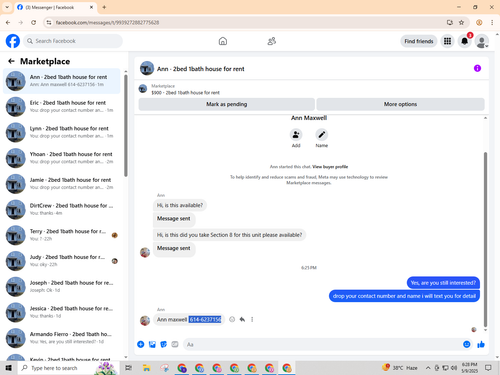The image size is (500, 375).
Task: Click the chat list scrollbar
Action: [126, 125]
